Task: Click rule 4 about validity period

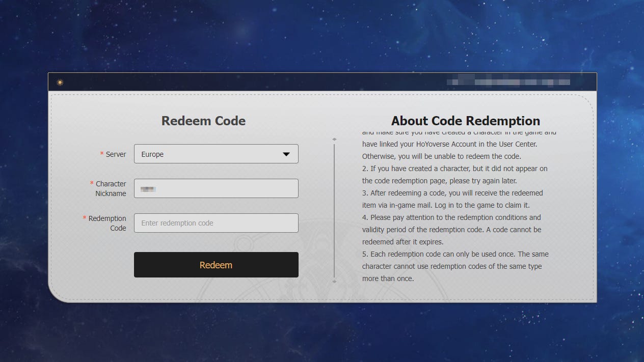Action: (x=451, y=230)
